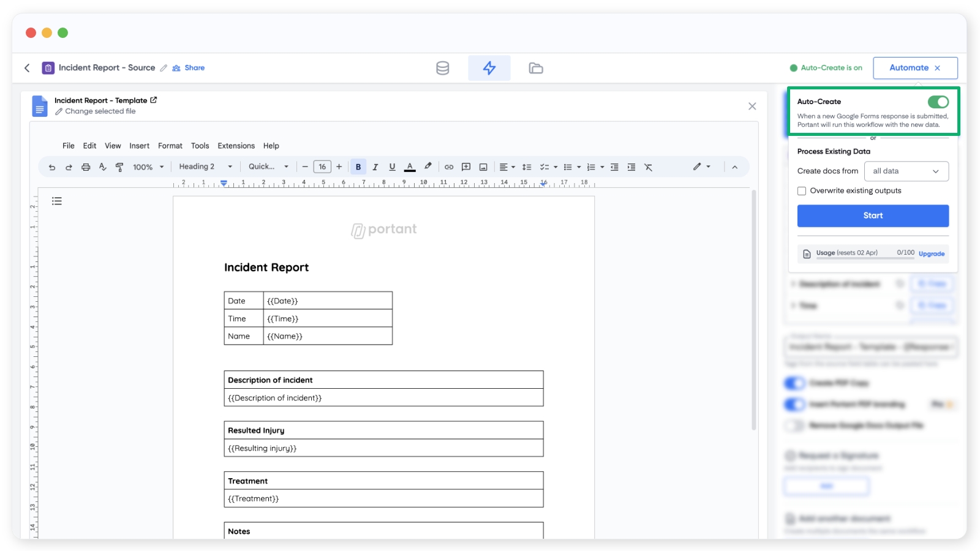The width and height of the screenshot is (980, 551).
Task: Click the highlight color pen icon
Action: point(428,167)
